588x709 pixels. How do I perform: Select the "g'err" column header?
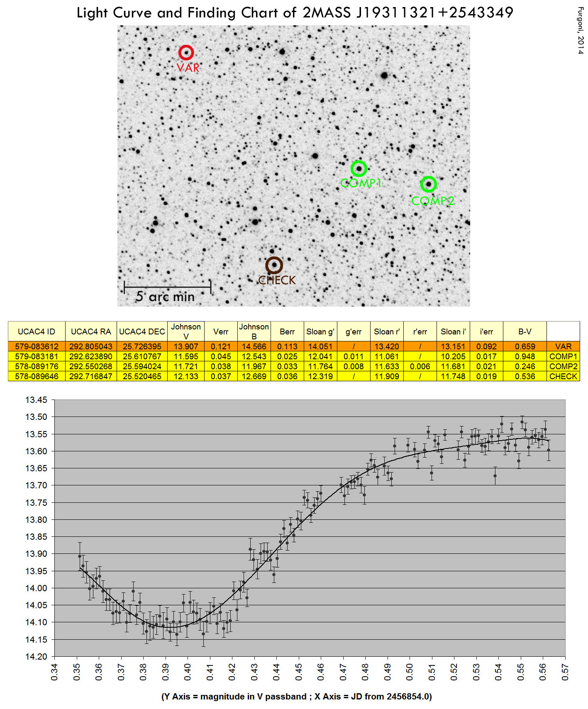click(x=354, y=331)
